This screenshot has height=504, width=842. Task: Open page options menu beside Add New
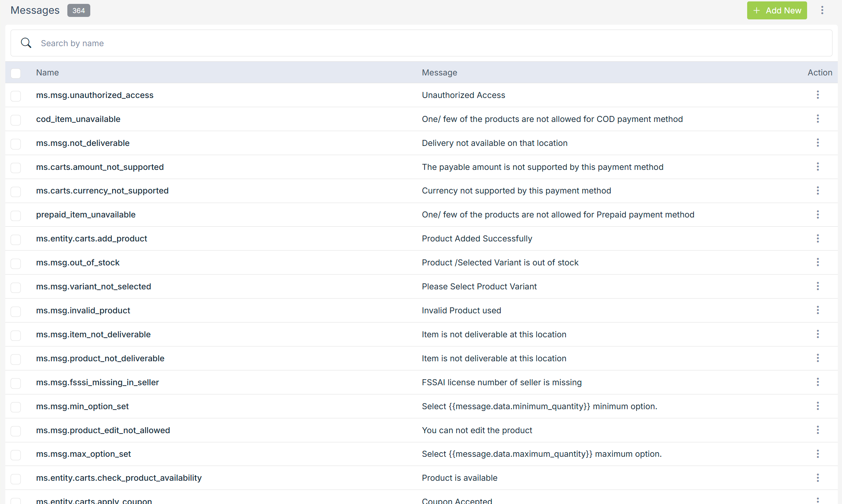[822, 10]
